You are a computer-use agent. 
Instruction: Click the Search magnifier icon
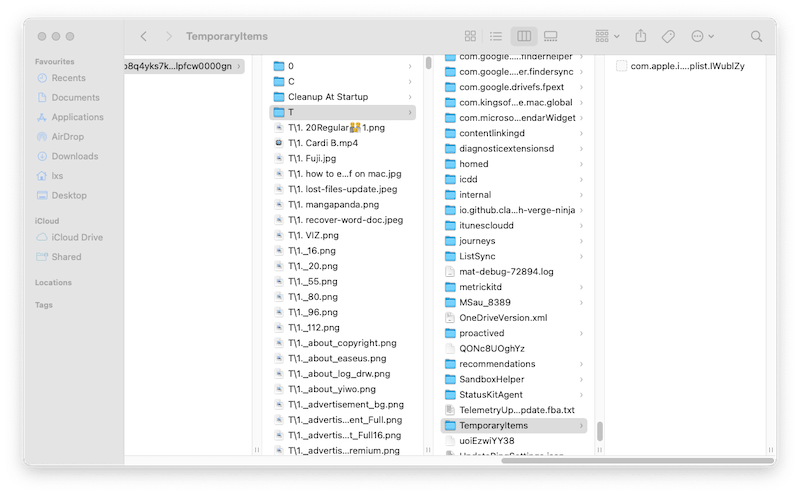coord(756,36)
